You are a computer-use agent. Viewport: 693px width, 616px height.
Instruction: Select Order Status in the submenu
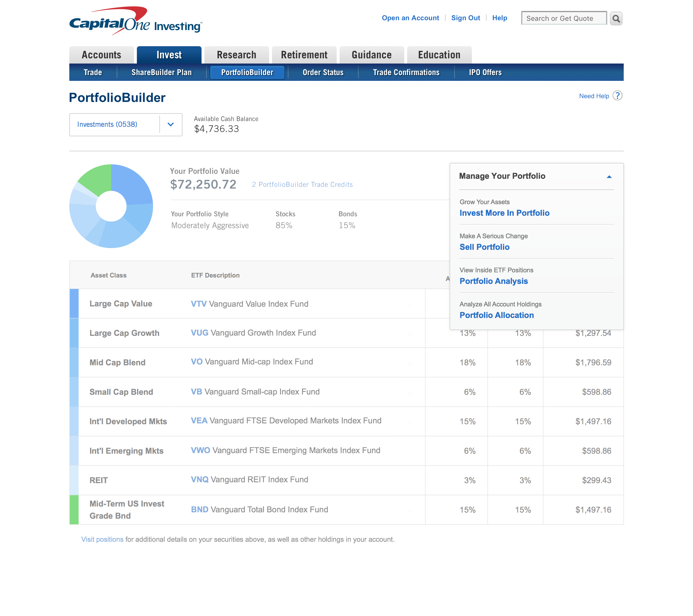323,72
